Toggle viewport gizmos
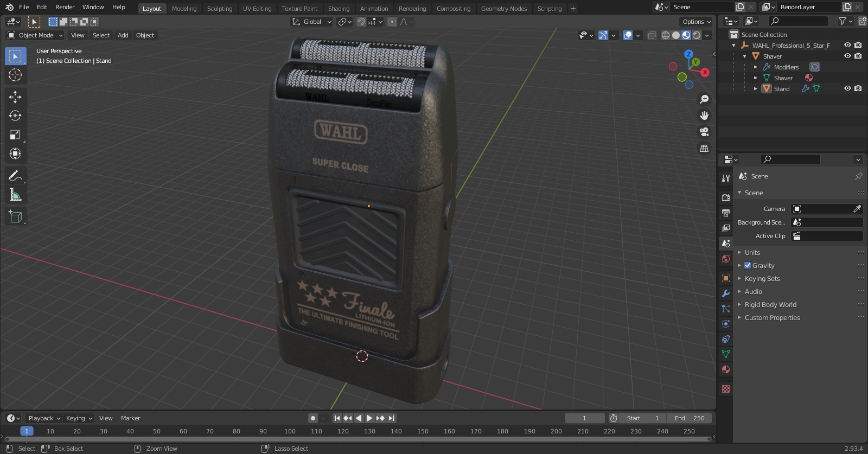Screen dimensions: 868x454 click(x=603, y=35)
